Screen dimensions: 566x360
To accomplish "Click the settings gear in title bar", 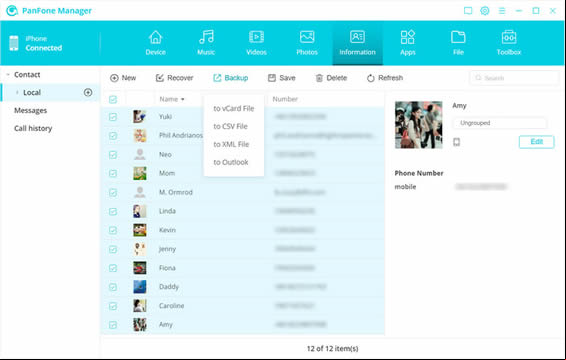I will point(484,11).
